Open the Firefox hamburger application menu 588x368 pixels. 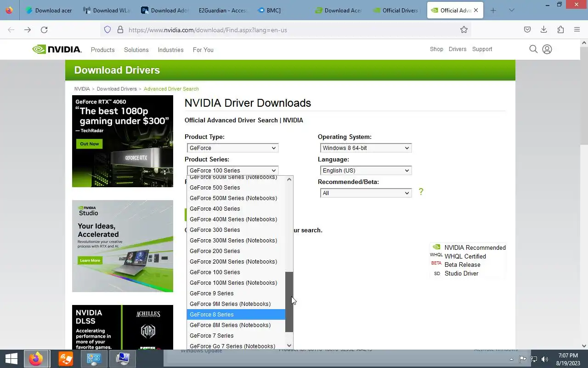coord(577,29)
